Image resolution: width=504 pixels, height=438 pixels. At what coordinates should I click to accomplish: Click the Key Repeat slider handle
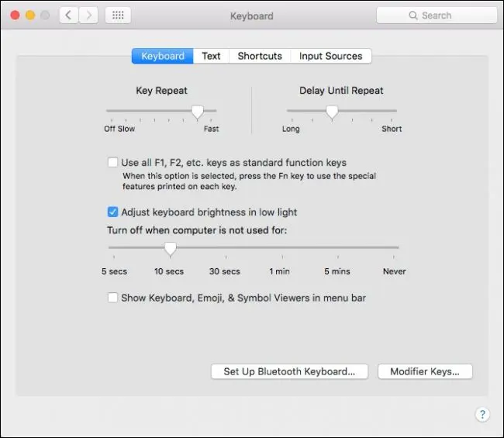[198, 112]
